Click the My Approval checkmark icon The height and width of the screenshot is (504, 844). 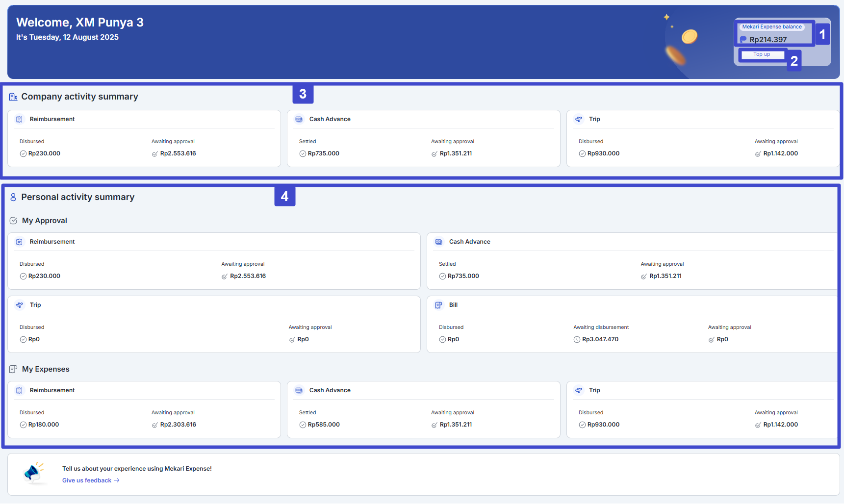tap(13, 221)
